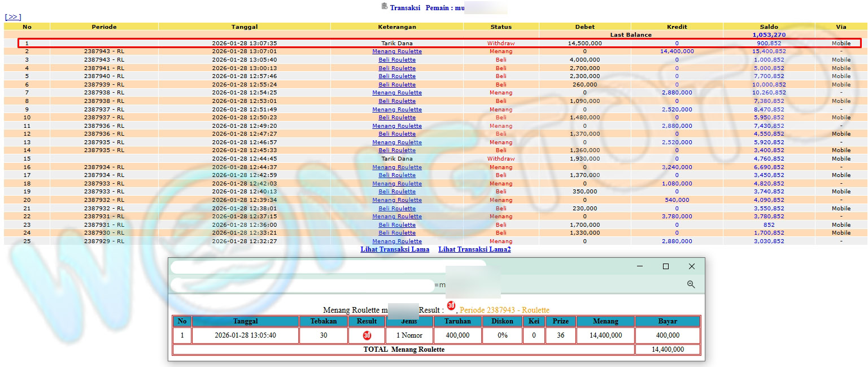The width and height of the screenshot is (868, 367).
Task: Click the Transaksi page icon in the header
Action: [x=385, y=6]
